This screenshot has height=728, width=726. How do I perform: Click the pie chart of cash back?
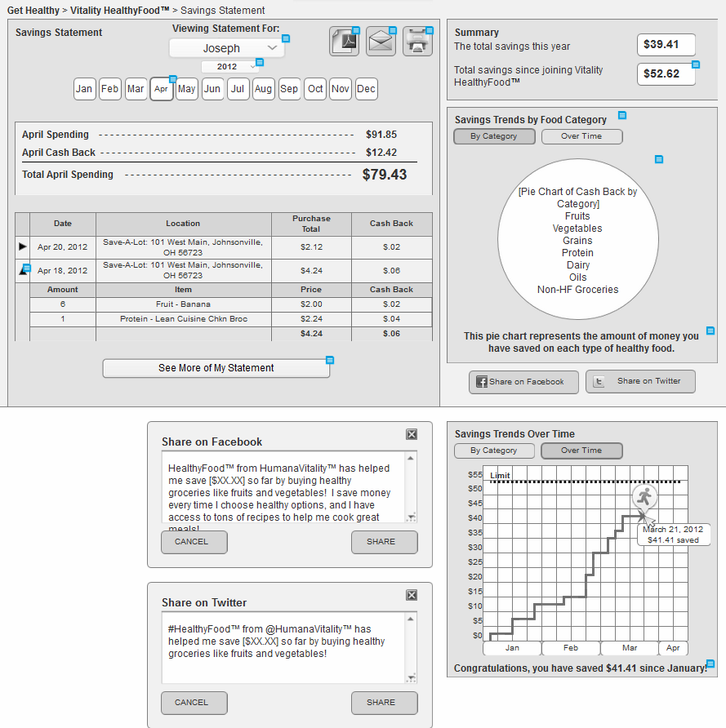(578, 240)
